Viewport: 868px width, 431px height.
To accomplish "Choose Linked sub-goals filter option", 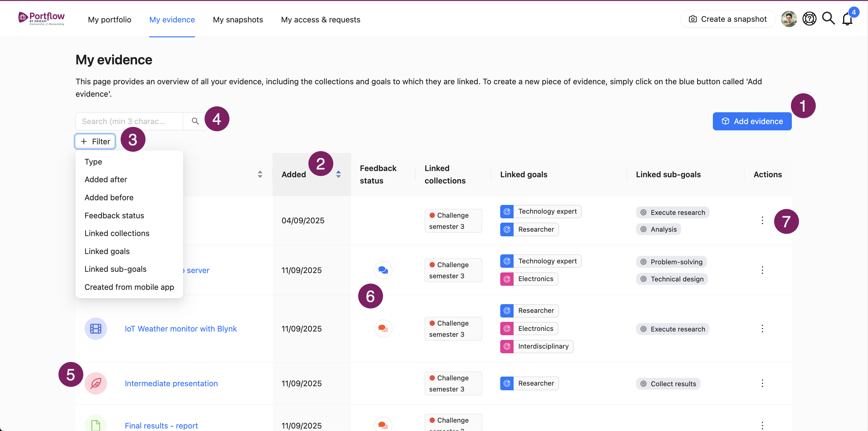I will (x=129, y=269).
